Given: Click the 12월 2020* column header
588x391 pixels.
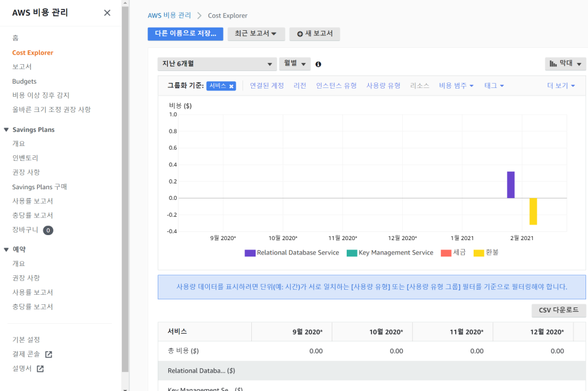Looking at the screenshot, I should click(x=533, y=332).
